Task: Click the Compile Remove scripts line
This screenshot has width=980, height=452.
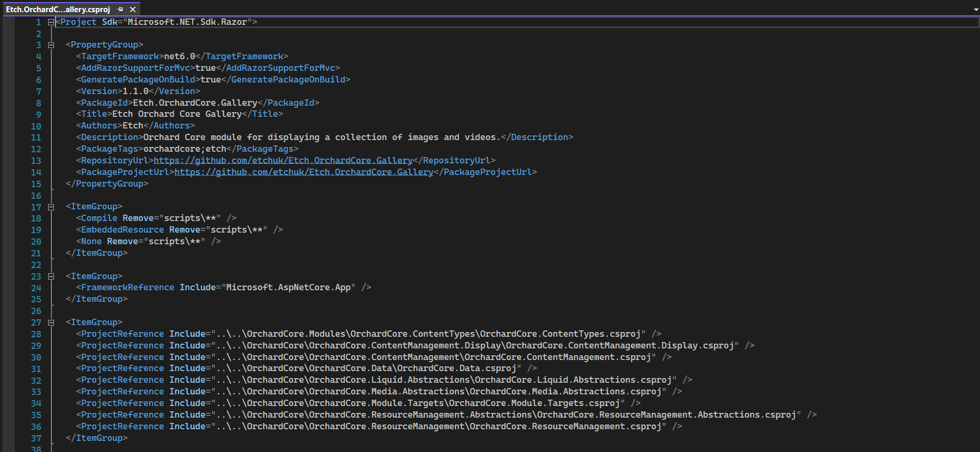Action: [x=157, y=218]
